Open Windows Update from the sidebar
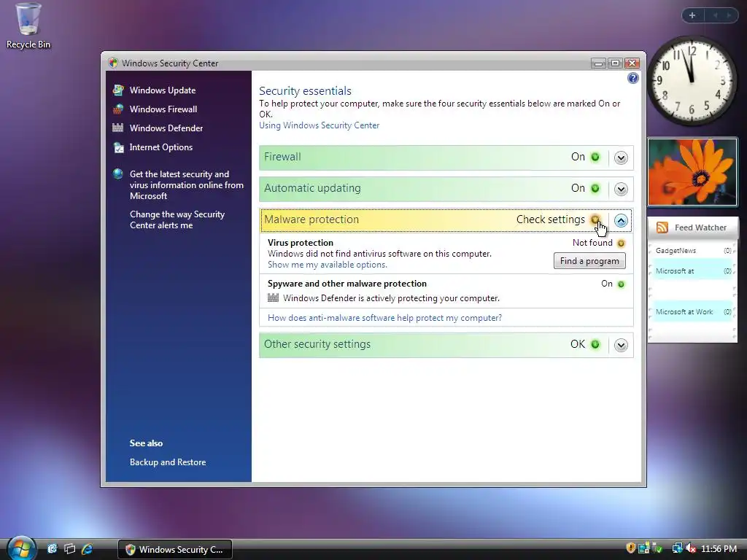The height and width of the screenshot is (560, 747). pos(163,90)
